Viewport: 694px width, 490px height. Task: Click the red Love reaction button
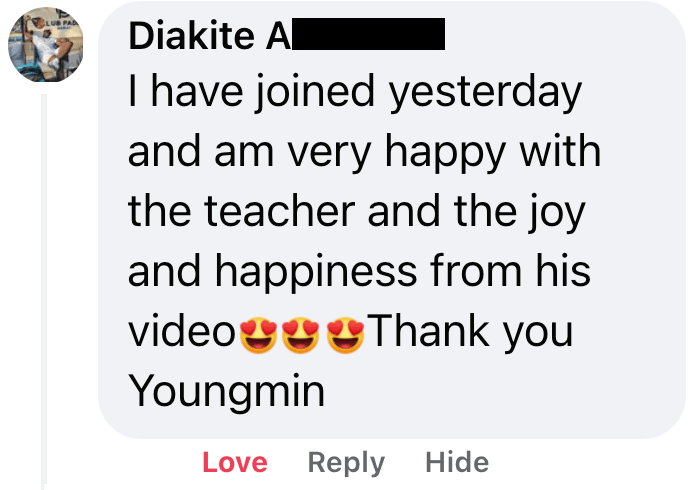click(235, 463)
